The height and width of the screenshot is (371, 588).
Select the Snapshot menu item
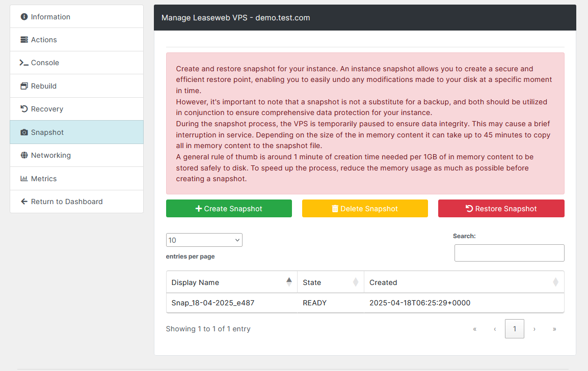pos(76,132)
